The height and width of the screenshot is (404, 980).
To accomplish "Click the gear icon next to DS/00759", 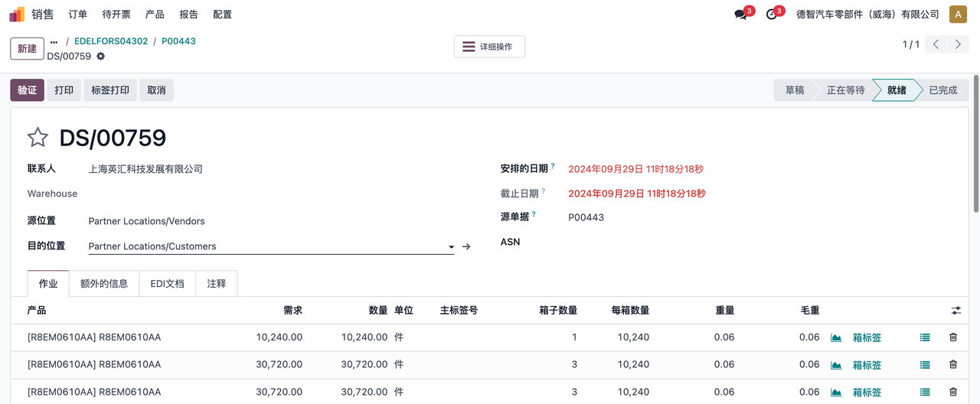I will [x=100, y=57].
